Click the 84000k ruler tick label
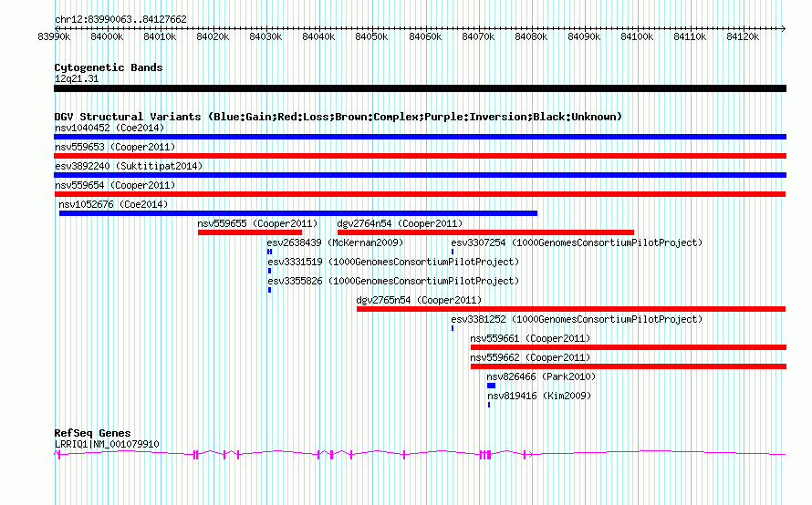812x505 pixels. tap(107, 36)
